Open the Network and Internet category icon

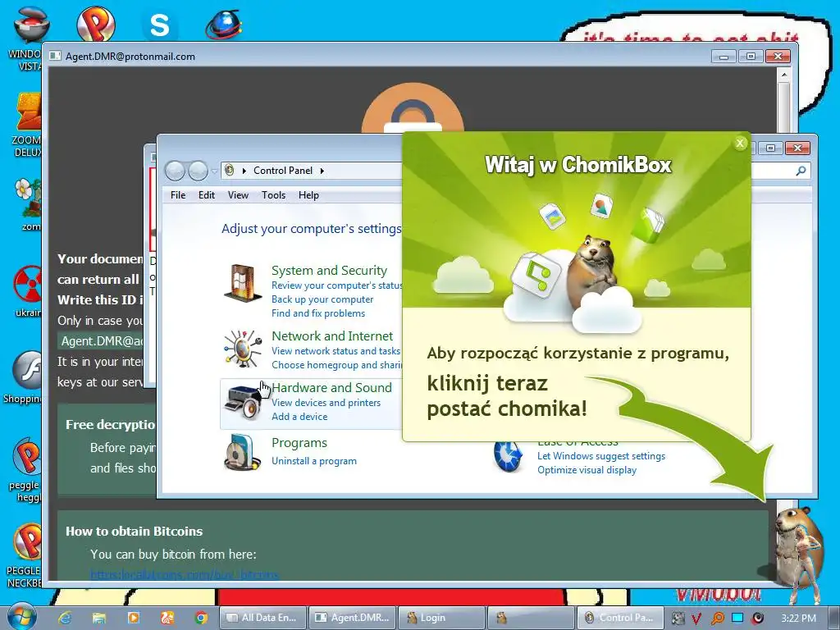(243, 349)
